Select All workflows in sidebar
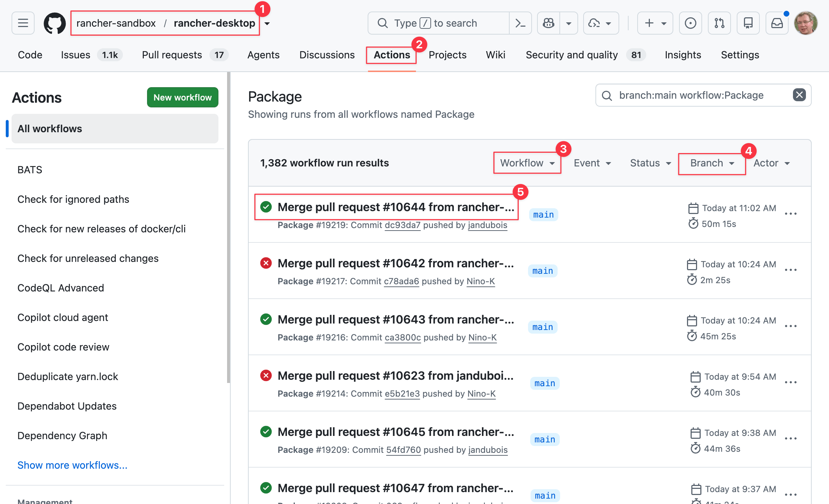 (115, 129)
